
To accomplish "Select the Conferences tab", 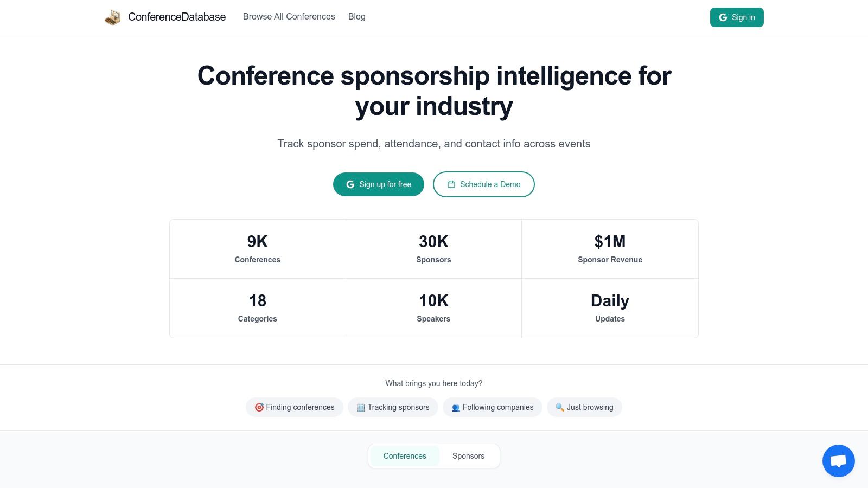I will [x=404, y=456].
